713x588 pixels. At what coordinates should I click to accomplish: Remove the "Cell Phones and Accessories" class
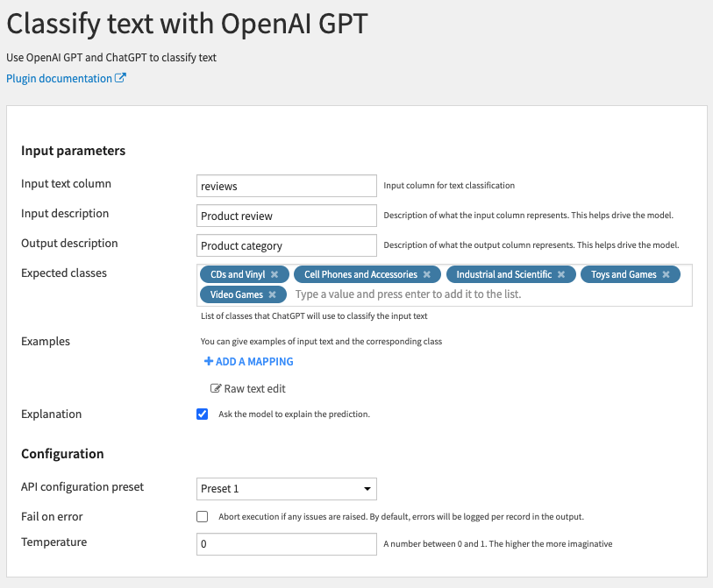(427, 274)
